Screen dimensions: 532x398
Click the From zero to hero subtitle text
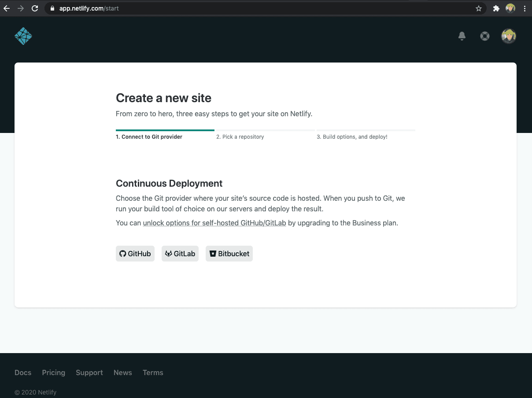click(x=214, y=114)
